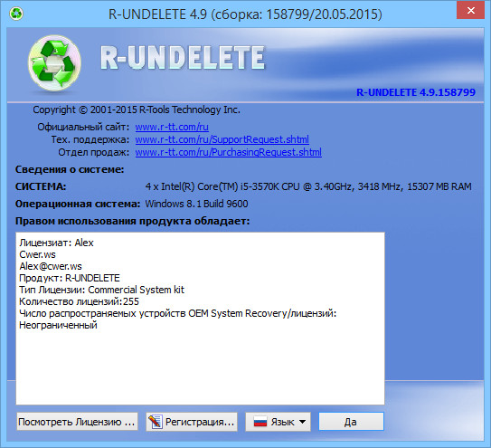This screenshot has height=448, width=491.
Task: Click the pencil icon on Регистрация button
Action: click(155, 422)
